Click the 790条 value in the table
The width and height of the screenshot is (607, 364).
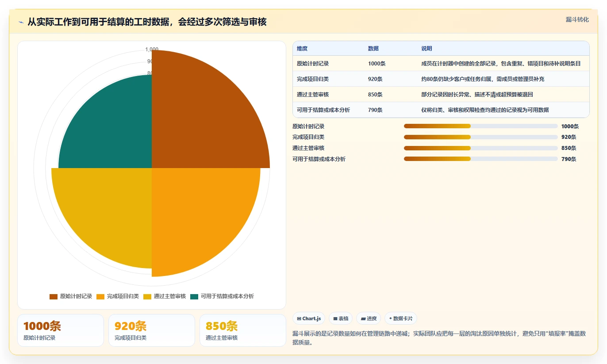click(x=375, y=110)
